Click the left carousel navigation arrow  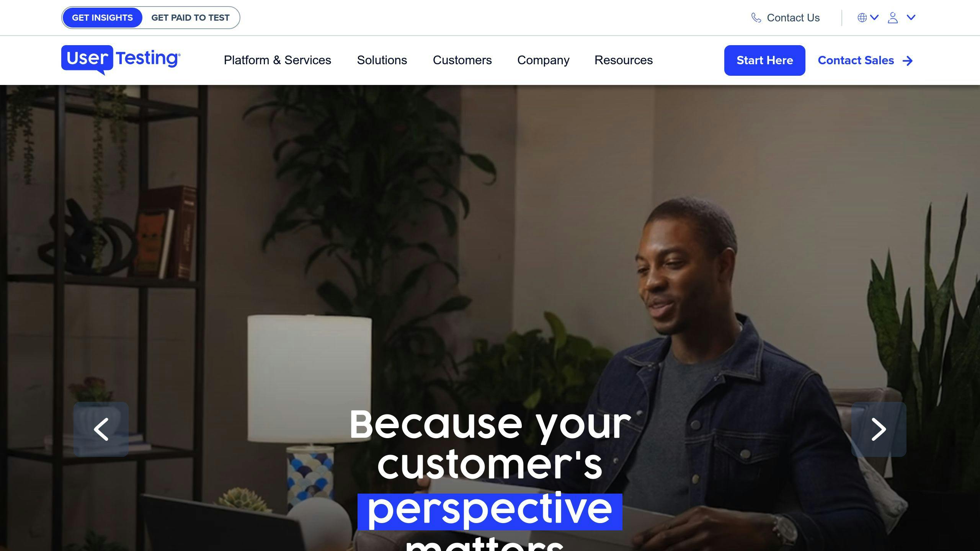pyautogui.click(x=101, y=429)
